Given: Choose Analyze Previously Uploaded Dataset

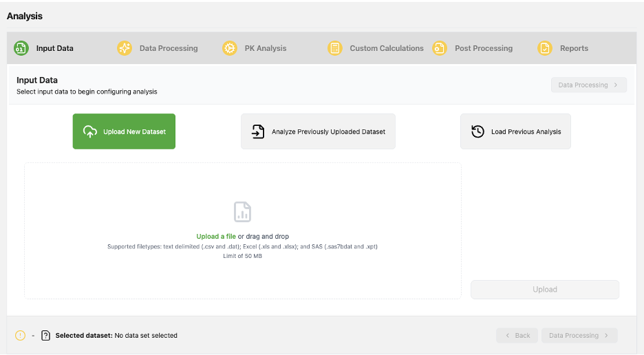Looking at the screenshot, I should point(318,131).
